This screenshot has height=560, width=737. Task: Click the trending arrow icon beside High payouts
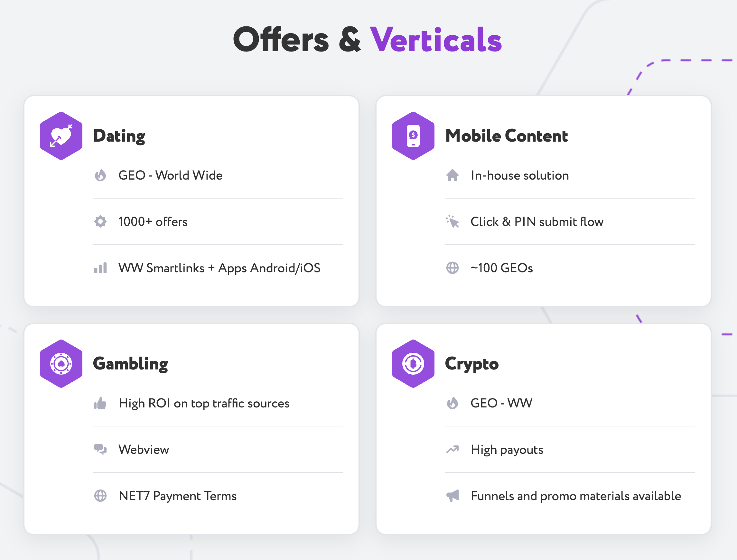452,450
